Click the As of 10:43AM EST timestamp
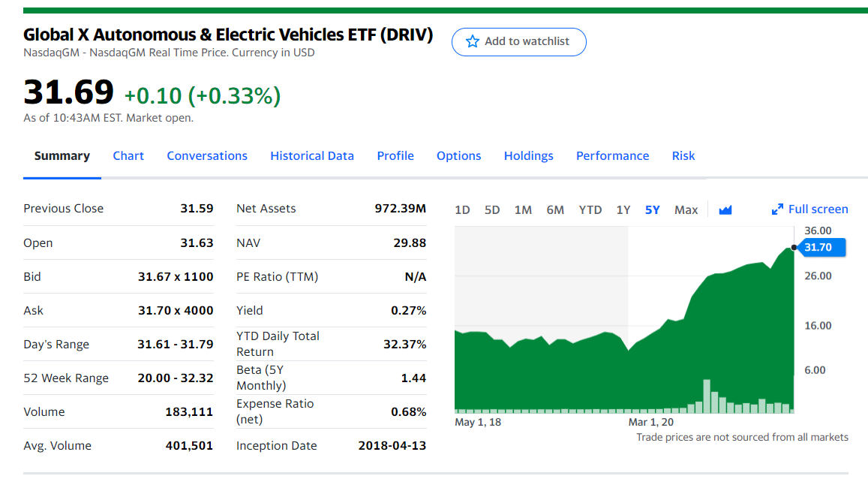 coord(109,118)
